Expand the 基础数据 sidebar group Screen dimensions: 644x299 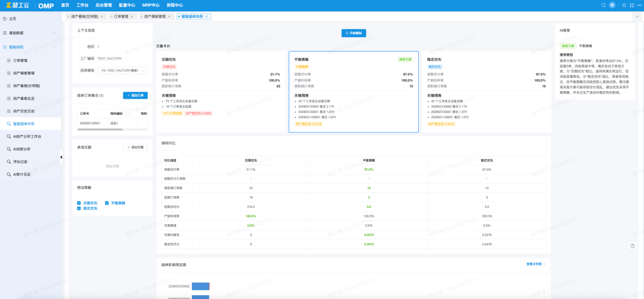(30, 33)
